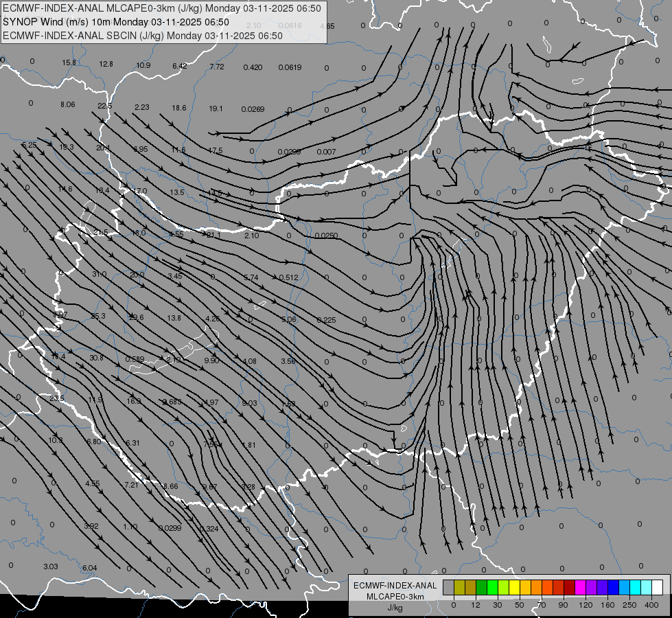Click the map data value '0.512'
Screen dimensions: 672x618
pos(288,277)
